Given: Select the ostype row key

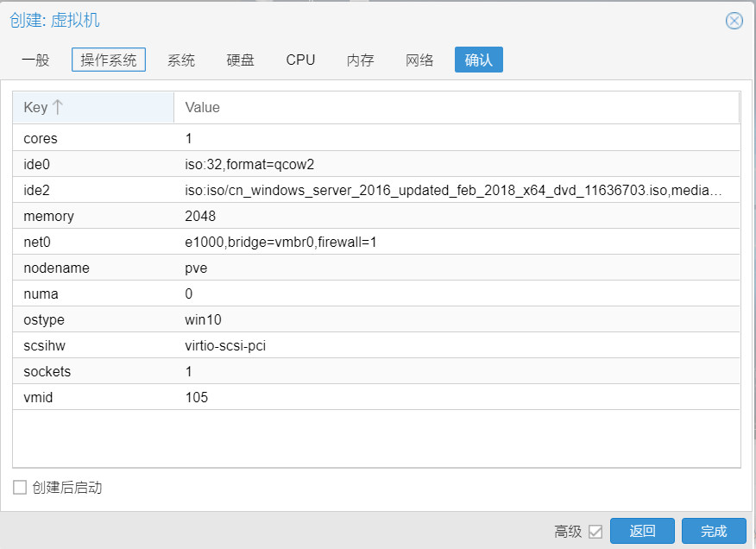Looking at the screenshot, I should [44, 320].
